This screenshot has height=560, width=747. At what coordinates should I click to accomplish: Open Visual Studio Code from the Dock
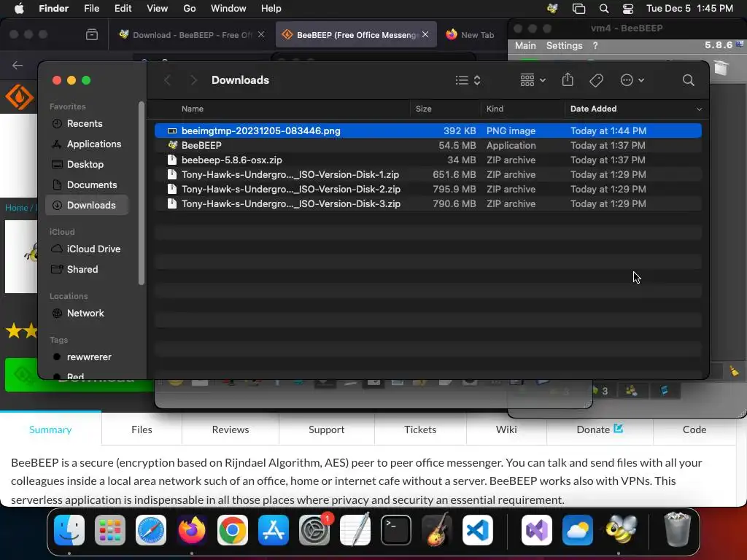click(477, 530)
